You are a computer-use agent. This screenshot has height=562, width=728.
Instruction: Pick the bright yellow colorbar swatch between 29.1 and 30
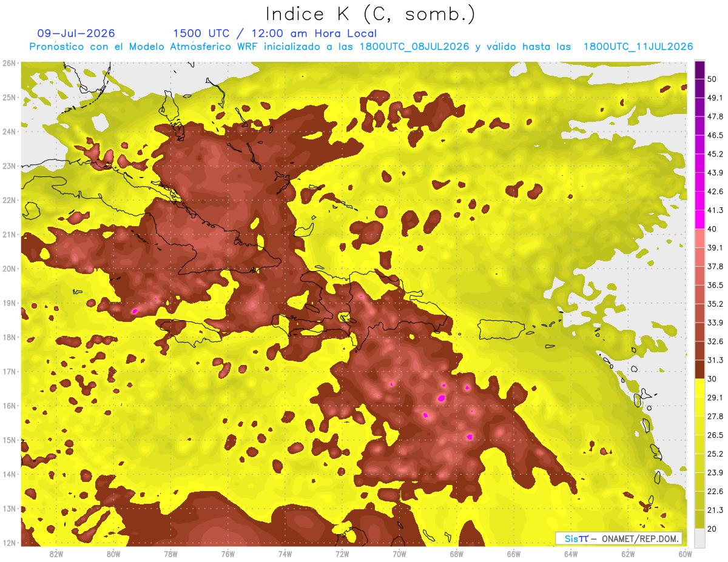[699, 389]
